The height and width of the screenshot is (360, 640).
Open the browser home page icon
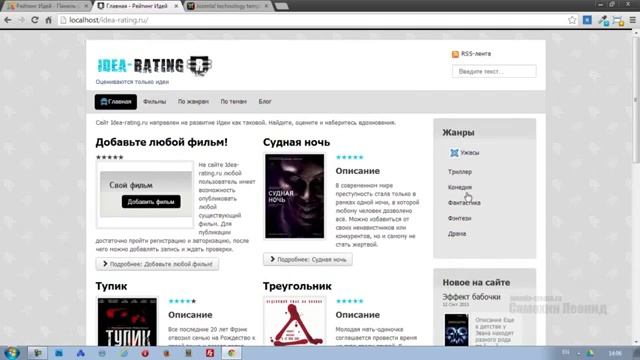tap(48, 20)
